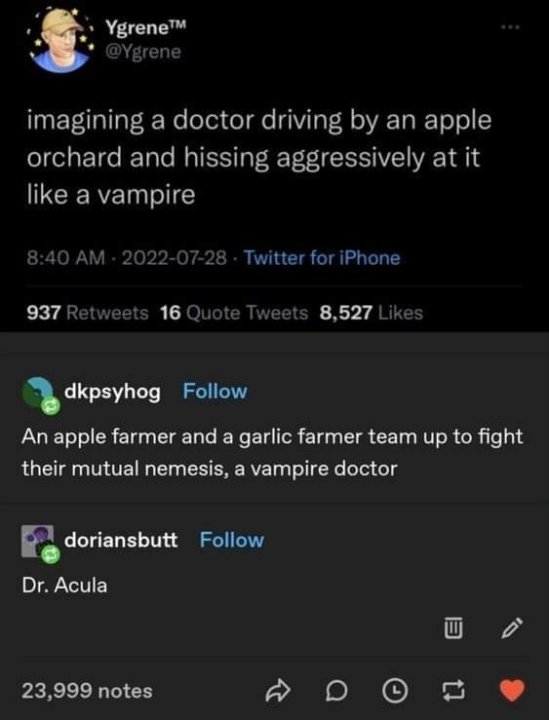Tap the reblog arrows icon
The image size is (549, 720).
(453, 691)
